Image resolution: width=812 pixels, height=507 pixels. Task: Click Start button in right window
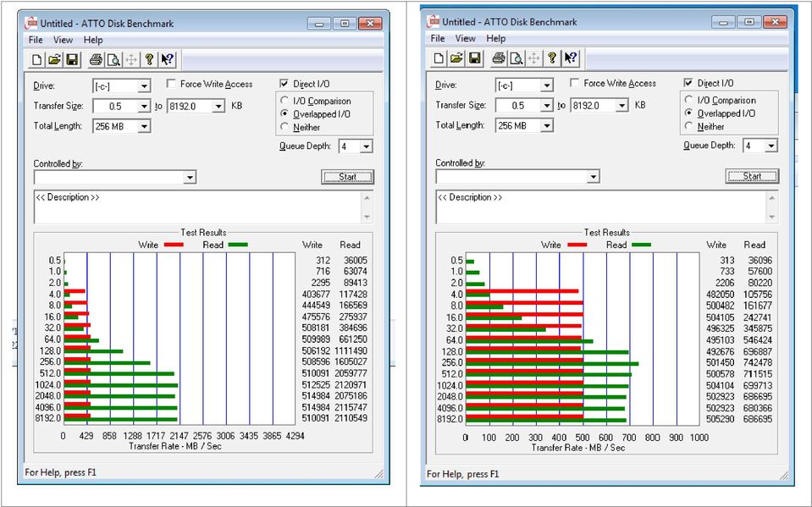752,176
